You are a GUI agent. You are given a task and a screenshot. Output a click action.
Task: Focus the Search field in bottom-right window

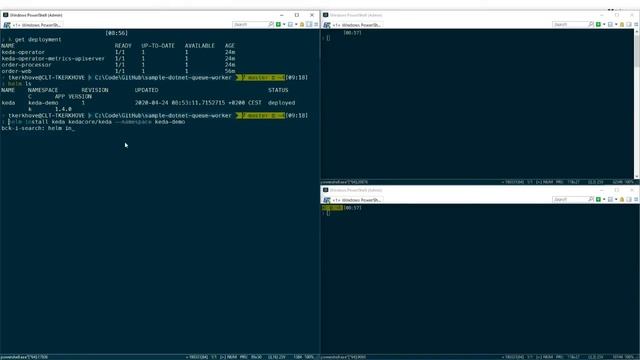click(x=570, y=199)
